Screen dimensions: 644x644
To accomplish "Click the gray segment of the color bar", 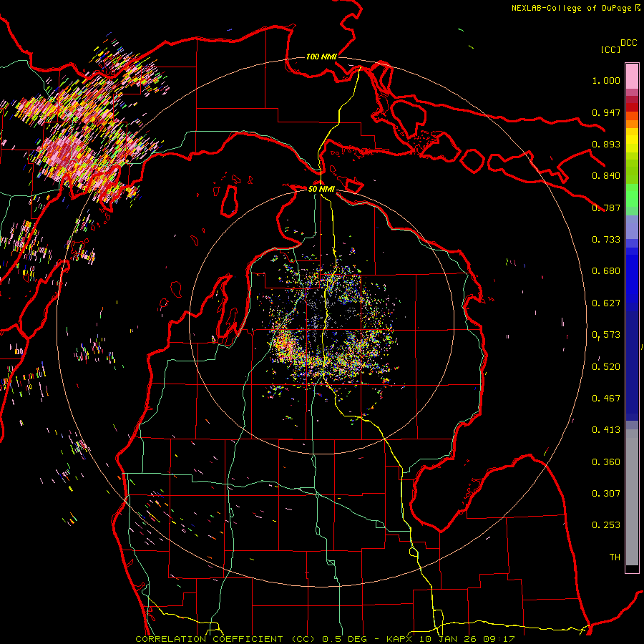I will click(x=632, y=497).
